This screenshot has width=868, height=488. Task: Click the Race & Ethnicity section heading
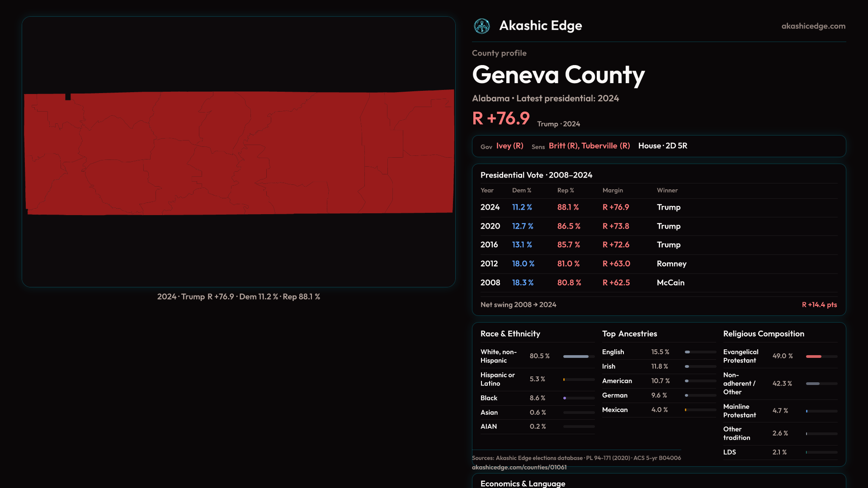[510, 334]
